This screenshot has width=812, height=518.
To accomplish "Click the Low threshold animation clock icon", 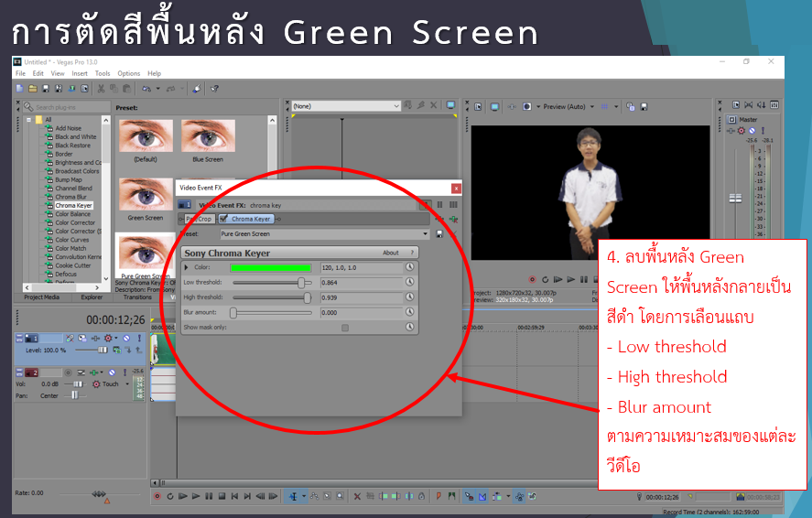I will coord(411,283).
